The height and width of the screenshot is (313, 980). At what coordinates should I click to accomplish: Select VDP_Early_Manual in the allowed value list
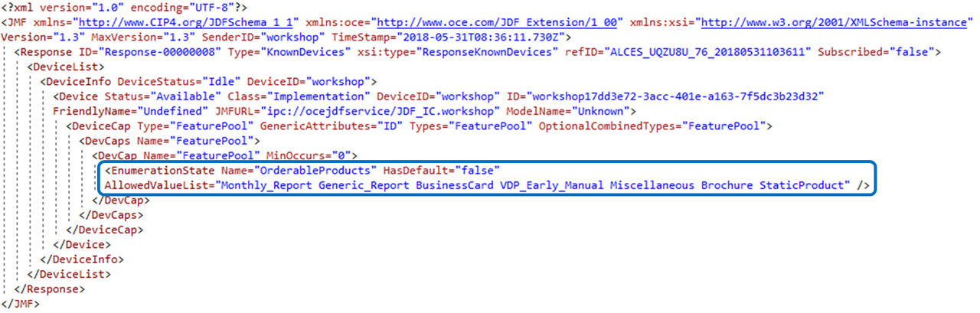point(552,185)
